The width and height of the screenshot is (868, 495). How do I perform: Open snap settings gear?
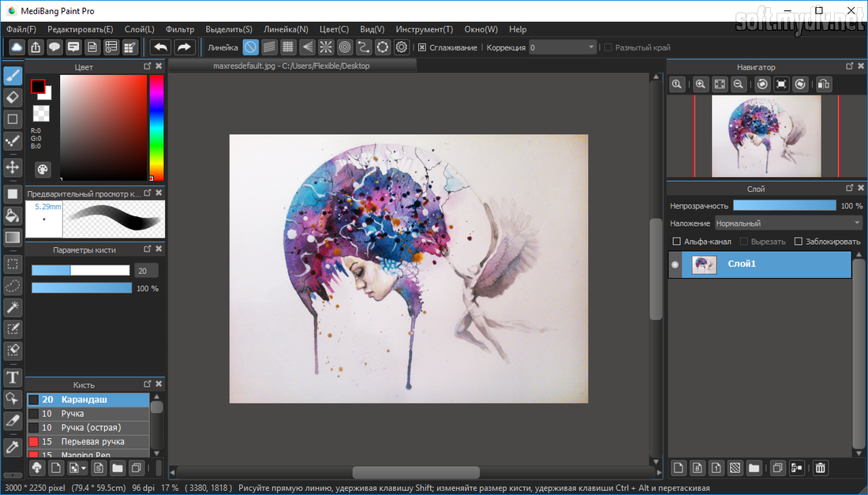tap(402, 47)
